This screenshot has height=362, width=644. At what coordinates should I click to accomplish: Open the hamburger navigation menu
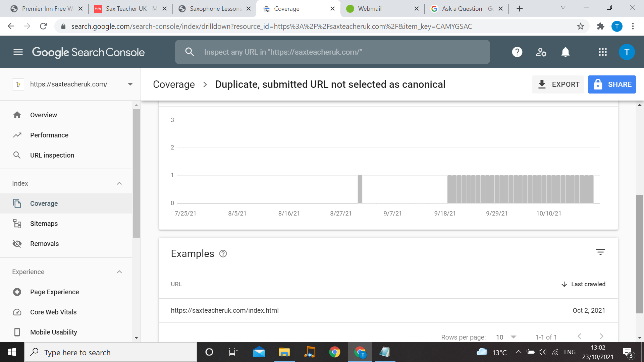[18, 52]
